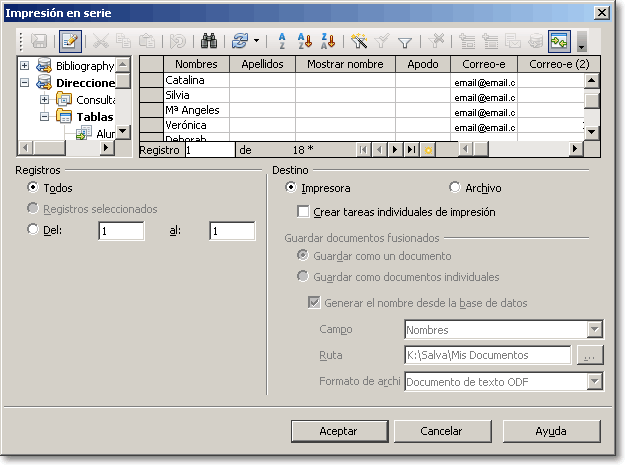Collapse the Direcciones database node
Screen dimensions: 625x465
click(25, 83)
